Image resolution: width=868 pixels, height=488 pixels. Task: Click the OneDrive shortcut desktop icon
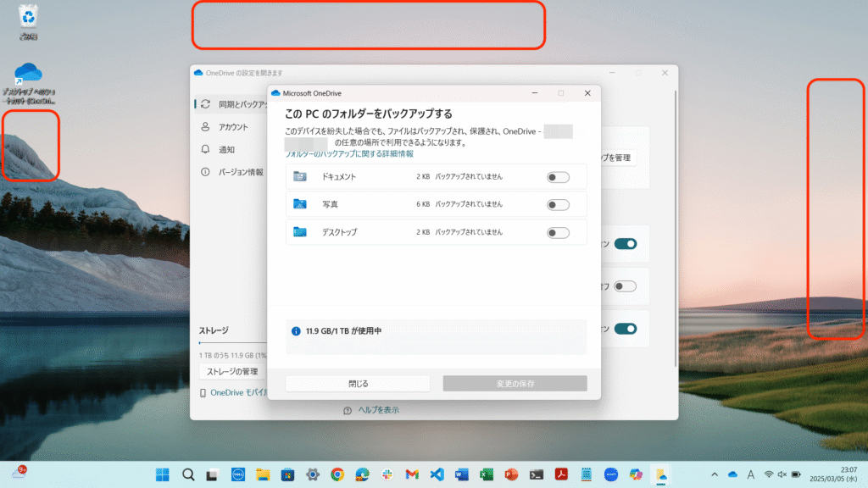[28, 83]
